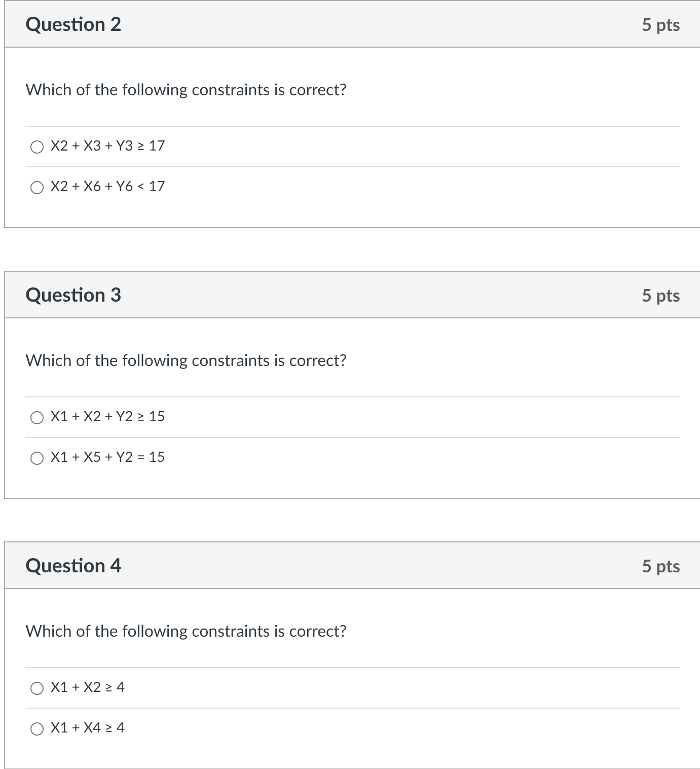This screenshot has height=769, width=700.
Task: Click the Question 2 header
Action: click(73, 24)
